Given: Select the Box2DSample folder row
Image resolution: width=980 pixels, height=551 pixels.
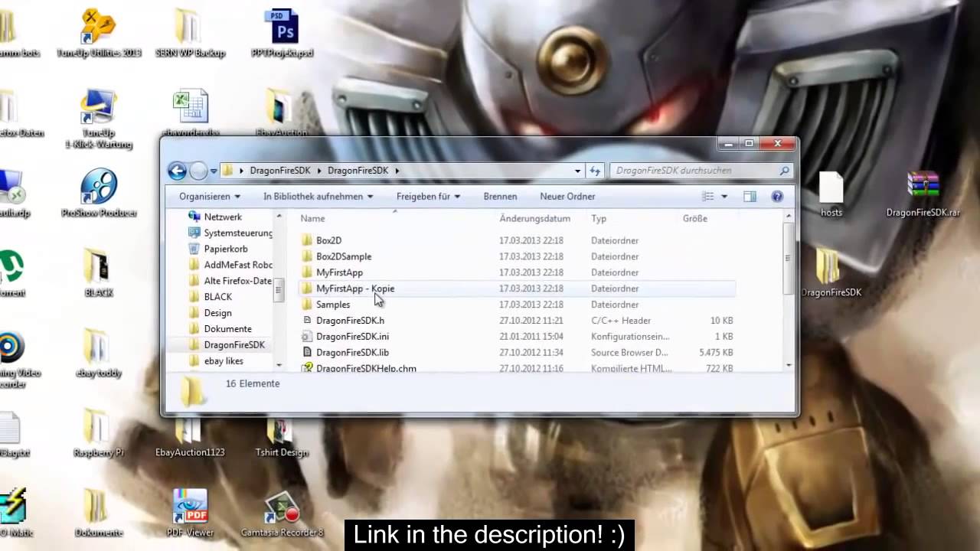Looking at the screenshot, I should coord(517,257).
